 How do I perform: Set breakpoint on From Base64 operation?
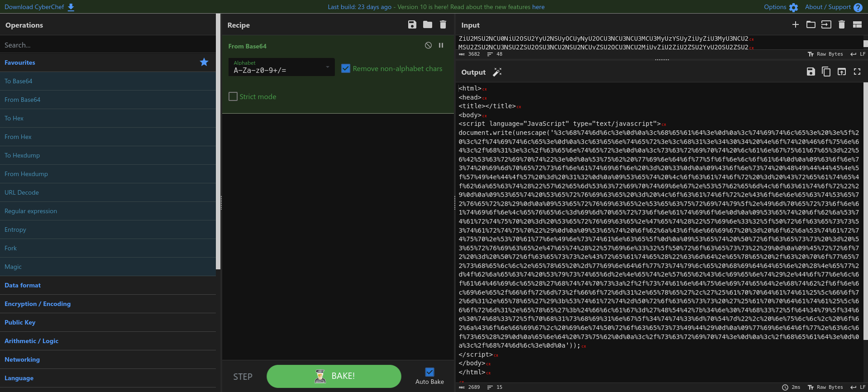coord(441,45)
